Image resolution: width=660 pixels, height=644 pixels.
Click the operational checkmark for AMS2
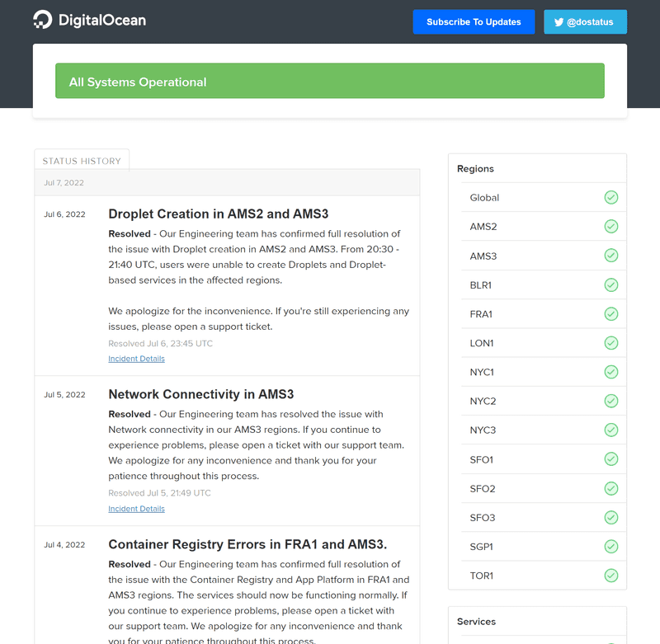pyautogui.click(x=611, y=226)
